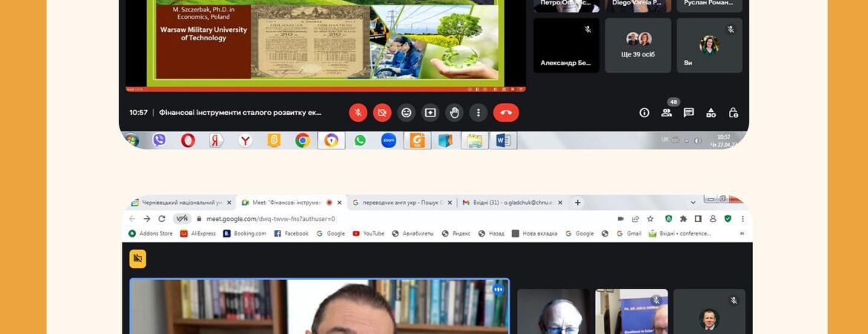The height and width of the screenshot is (334, 868).
Task: Switch to the Meet 'Фінансові інструме' tab
Action: (292, 203)
